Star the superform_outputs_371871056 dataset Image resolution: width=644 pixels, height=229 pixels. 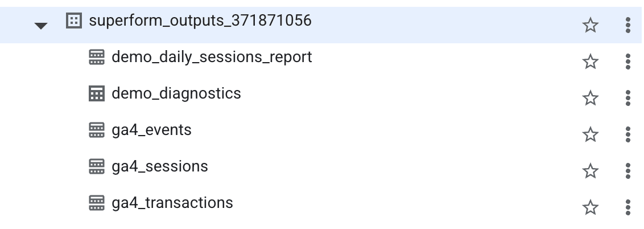591,25
